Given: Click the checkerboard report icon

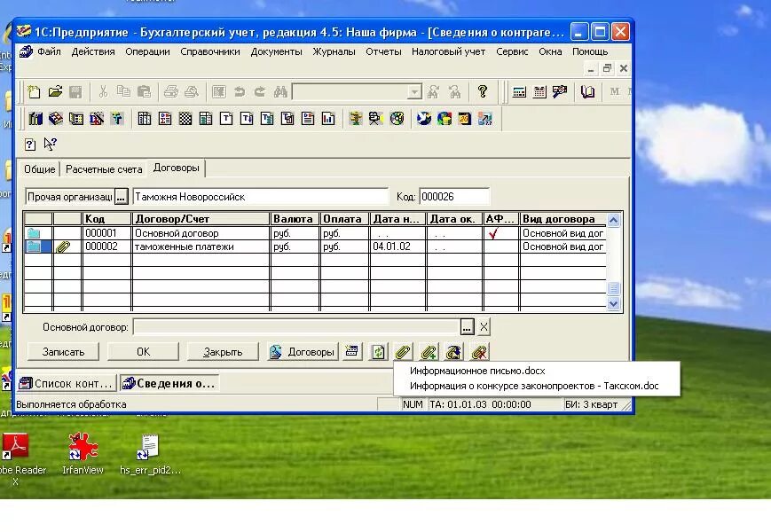Looking at the screenshot, I should click(185, 119).
